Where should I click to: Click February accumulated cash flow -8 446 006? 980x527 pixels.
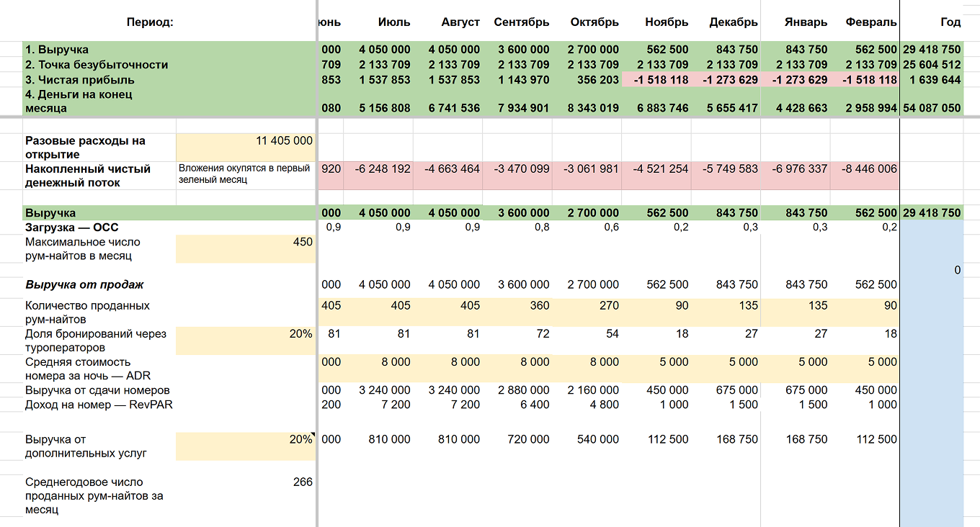[865, 169]
